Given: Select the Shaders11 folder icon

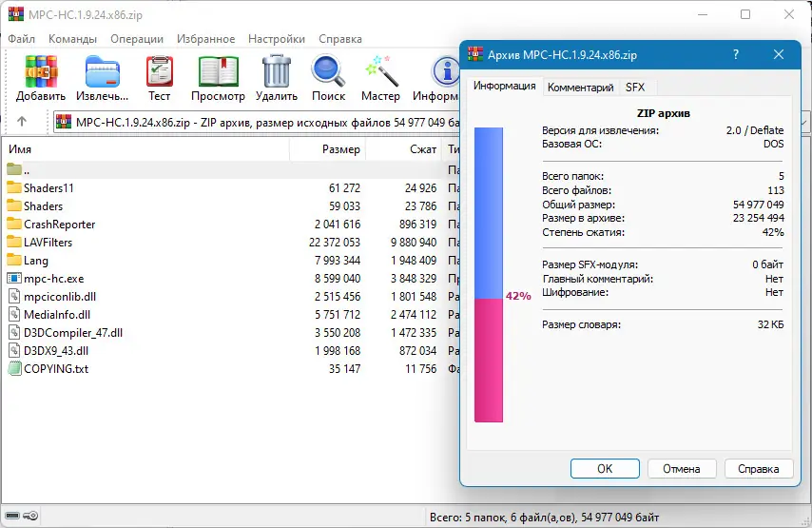Looking at the screenshot, I should pyautogui.click(x=14, y=187).
